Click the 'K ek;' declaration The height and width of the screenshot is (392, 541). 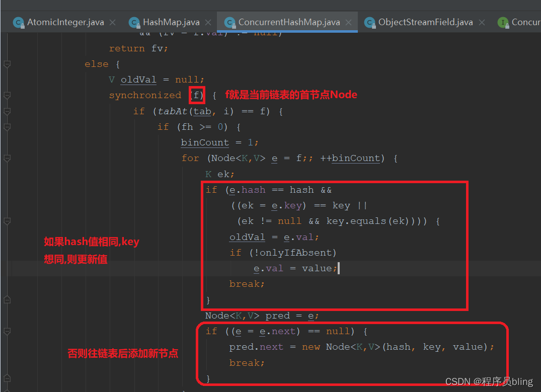[220, 174]
